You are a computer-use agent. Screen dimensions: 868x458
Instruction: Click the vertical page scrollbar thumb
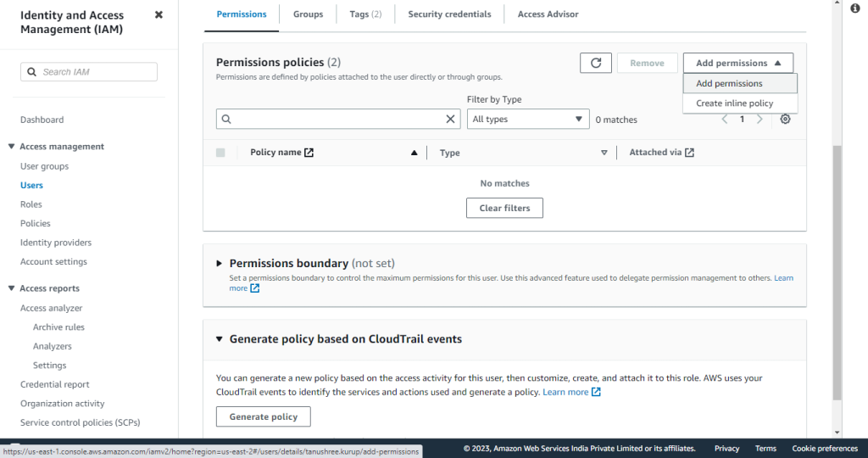pos(837,272)
